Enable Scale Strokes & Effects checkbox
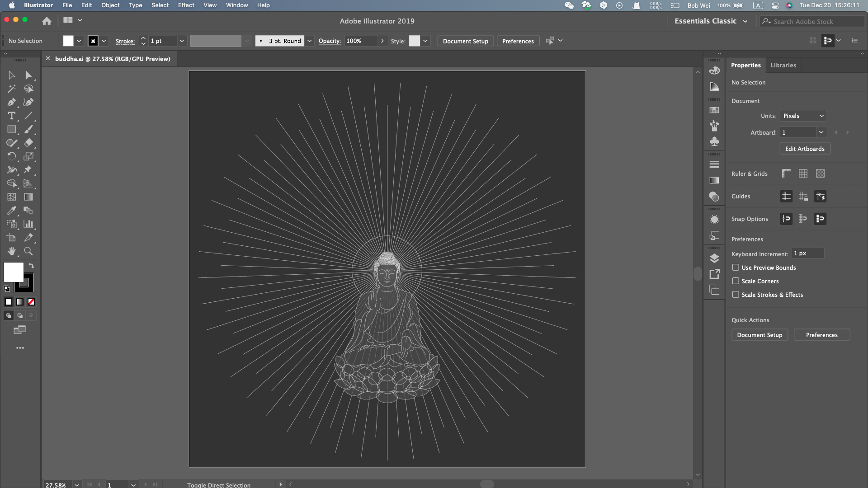This screenshot has height=488, width=868. [x=736, y=295]
